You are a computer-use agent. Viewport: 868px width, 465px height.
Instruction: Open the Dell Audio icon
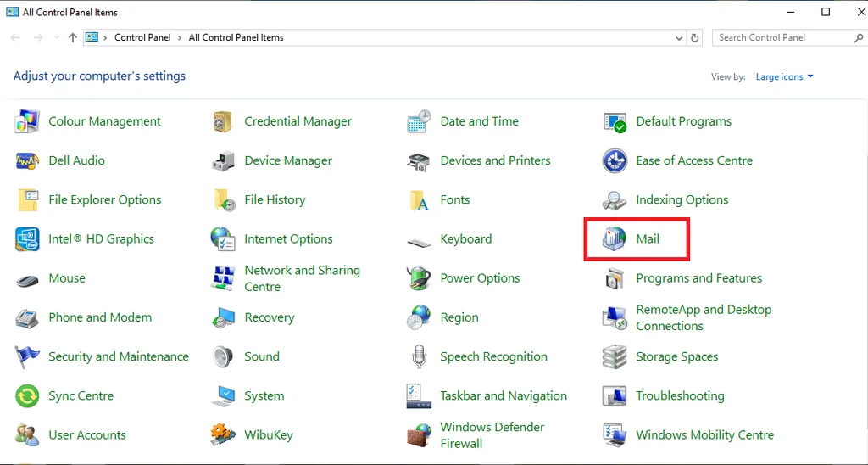pyautogui.click(x=27, y=160)
